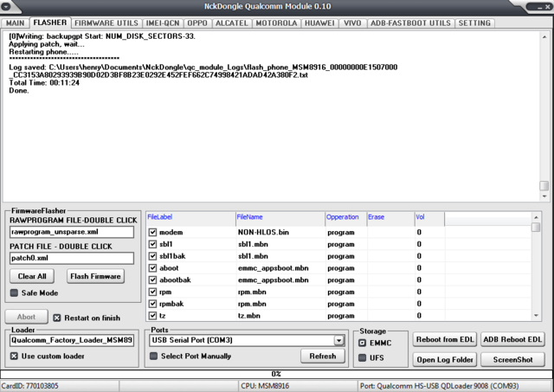Viewport: 554px width, 392px height.
Task: Uncheck the sbl1bak partition checkbox
Action: pos(152,256)
